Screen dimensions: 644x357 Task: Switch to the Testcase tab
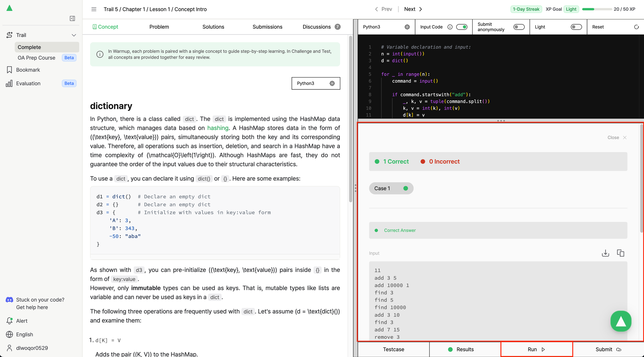coord(394,349)
